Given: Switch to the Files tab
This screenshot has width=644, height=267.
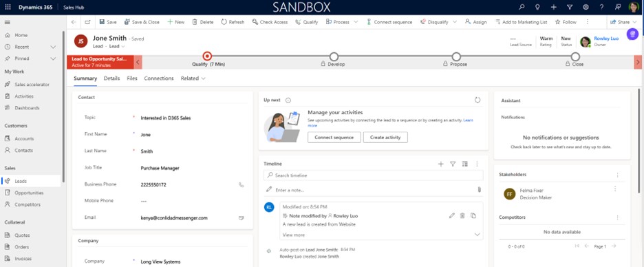Looking at the screenshot, I should 132,78.
